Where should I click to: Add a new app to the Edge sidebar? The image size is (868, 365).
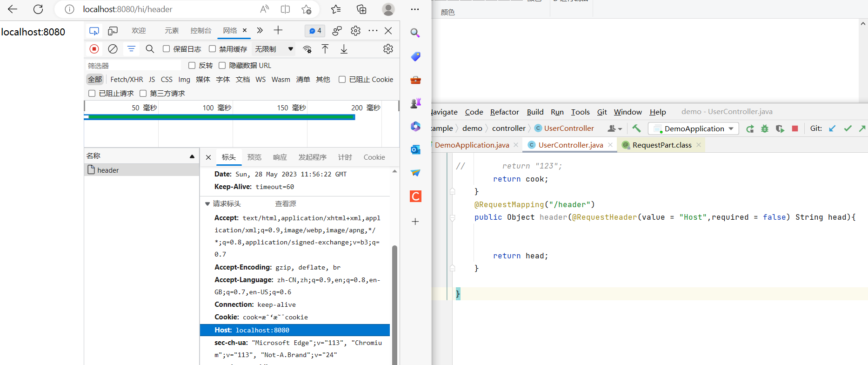[x=415, y=222]
